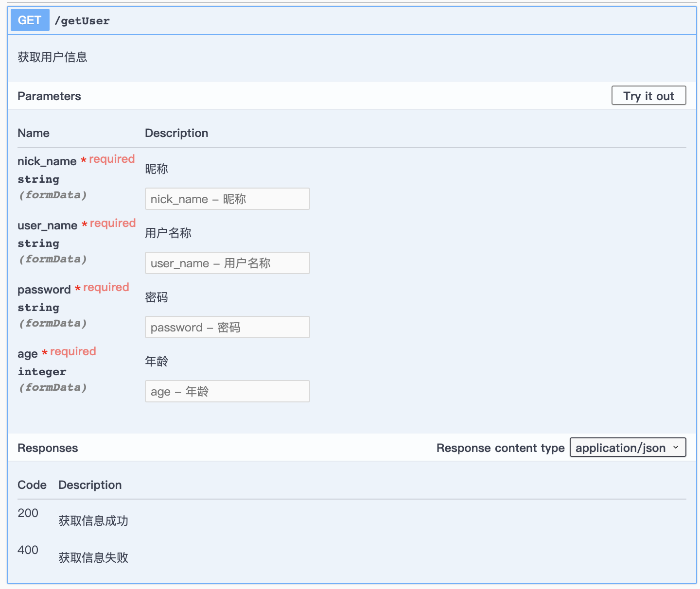Image resolution: width=700 pixels, height=589 pixels.
Task: Click the dropdown chevron next to application/json
Action: tap(676, 448)
